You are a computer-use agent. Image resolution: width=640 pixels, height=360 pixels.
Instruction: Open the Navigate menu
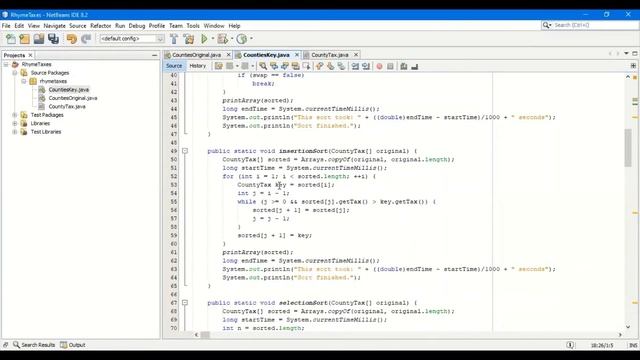coord(54,26)
